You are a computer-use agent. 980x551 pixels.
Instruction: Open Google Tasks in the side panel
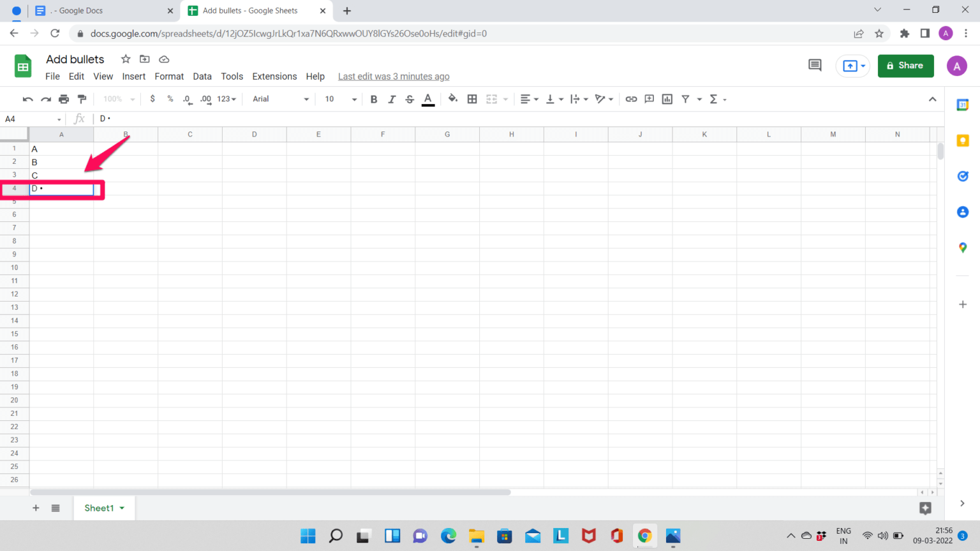(x=963, y=176)
